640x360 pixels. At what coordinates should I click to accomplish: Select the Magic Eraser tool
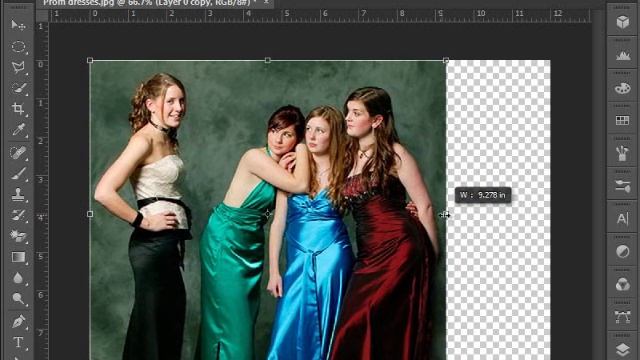point(18,236)
